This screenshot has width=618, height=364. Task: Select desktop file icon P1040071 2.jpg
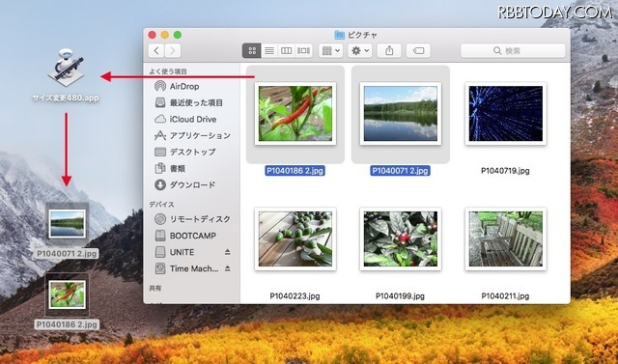point(67,223)
